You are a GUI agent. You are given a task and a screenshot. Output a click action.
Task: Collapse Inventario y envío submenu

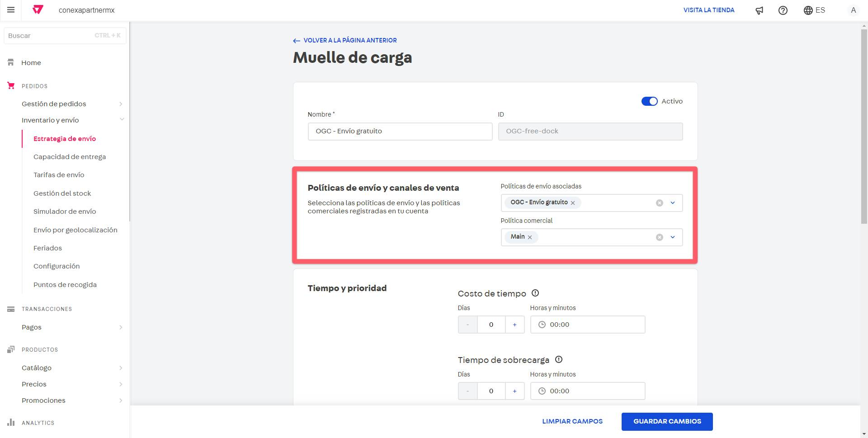pyautogui.click(x=122, y=119)
